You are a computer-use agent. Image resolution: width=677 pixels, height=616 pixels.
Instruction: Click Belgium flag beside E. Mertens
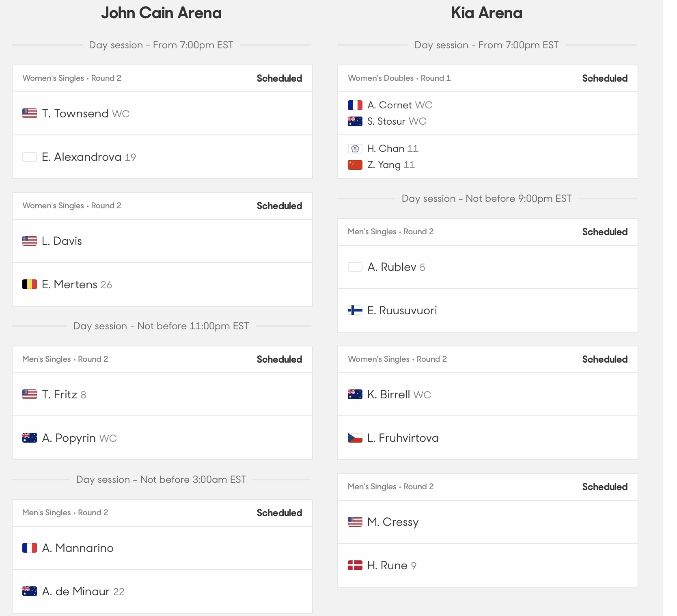(x=30, y=284)
